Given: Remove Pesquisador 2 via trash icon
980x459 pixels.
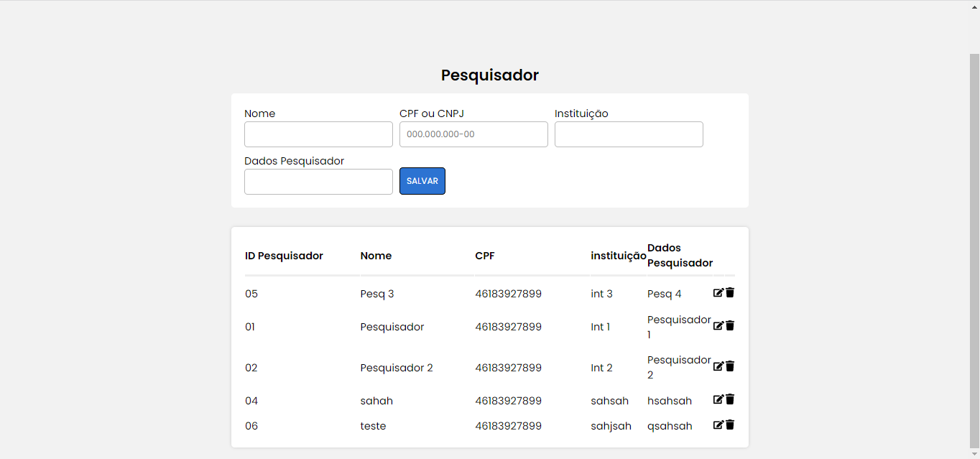Looking at the screenshot, I should tap(729, 366).
